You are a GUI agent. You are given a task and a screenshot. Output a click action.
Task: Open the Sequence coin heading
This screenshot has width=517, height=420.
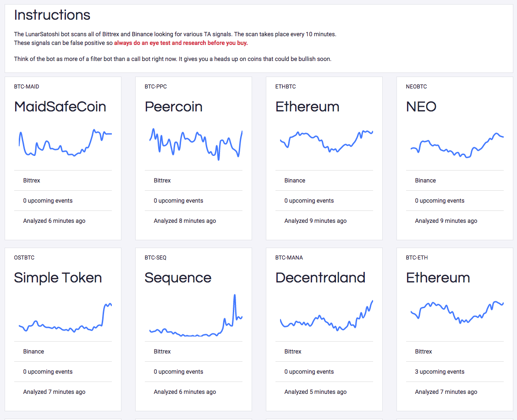click(178, 278)
